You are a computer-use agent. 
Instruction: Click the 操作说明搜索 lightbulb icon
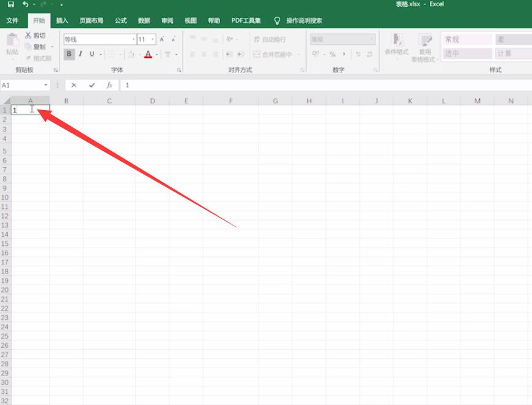[x=277, y=21]
